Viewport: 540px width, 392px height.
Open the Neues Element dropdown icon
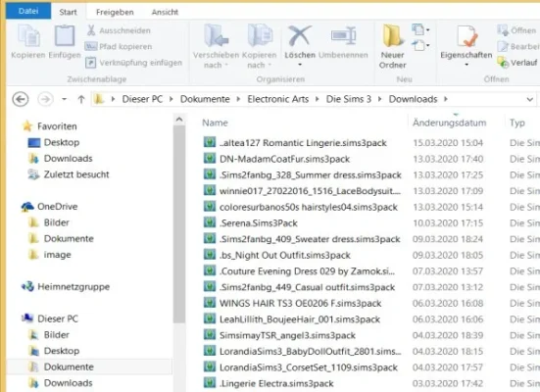[x=420, y=29]
